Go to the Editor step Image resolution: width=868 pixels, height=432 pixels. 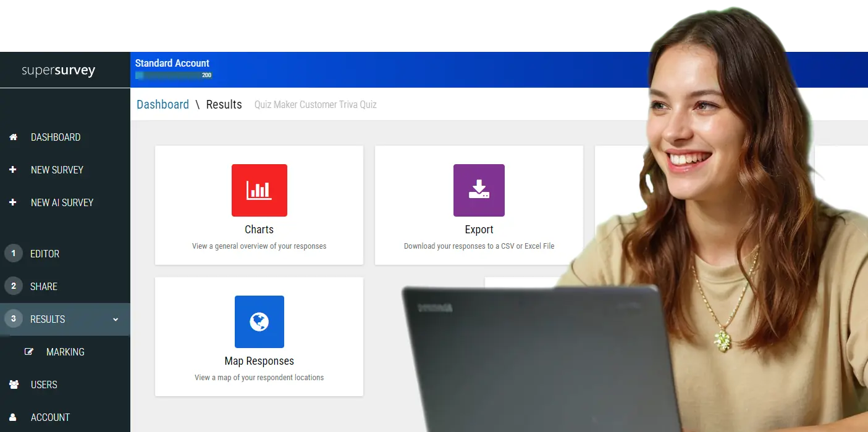click(44, 254)
